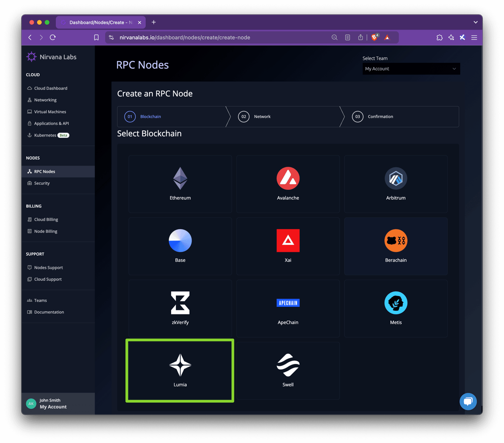Open John Smith My Account menu
504x443 pixels.
(x=58, y=403)
